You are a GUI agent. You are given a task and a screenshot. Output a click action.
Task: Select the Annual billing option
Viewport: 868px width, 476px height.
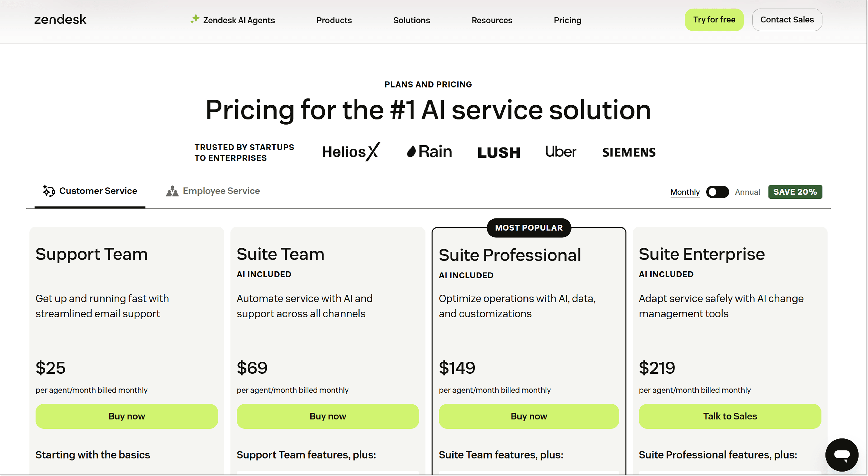747,192
